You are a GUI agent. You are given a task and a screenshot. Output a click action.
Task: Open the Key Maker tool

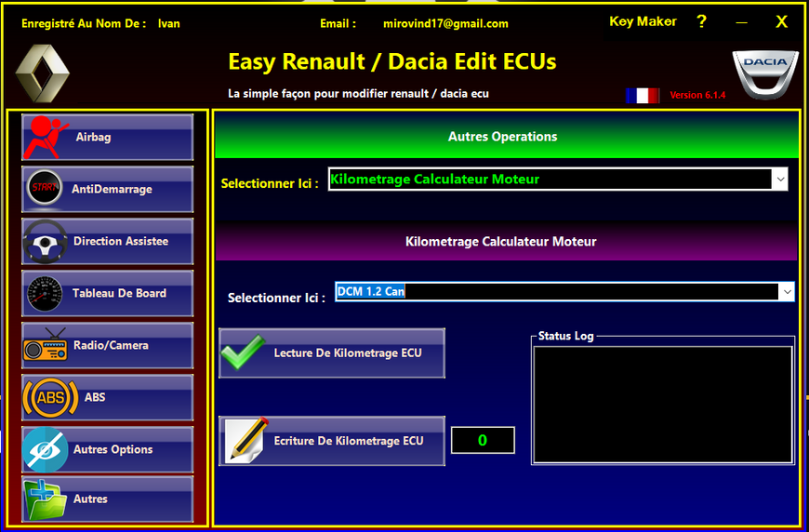[643, 21]
